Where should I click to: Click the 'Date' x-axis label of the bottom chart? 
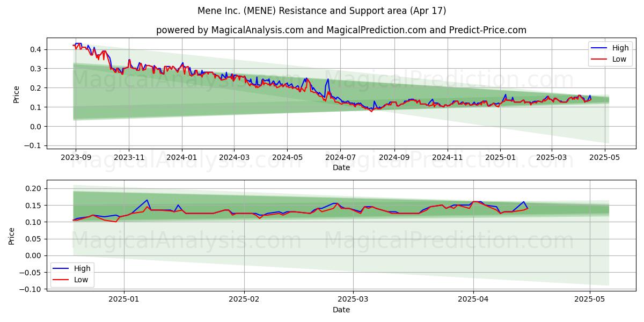(x=341, y=310)
